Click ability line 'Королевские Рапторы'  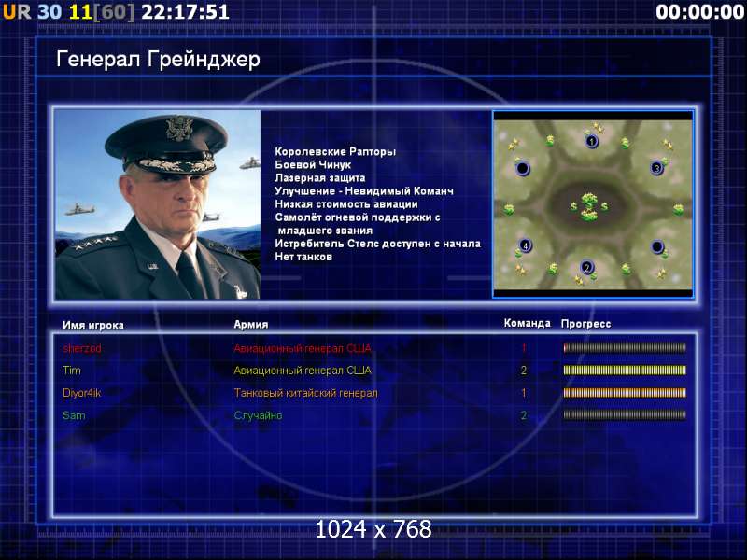pos(335,152)
